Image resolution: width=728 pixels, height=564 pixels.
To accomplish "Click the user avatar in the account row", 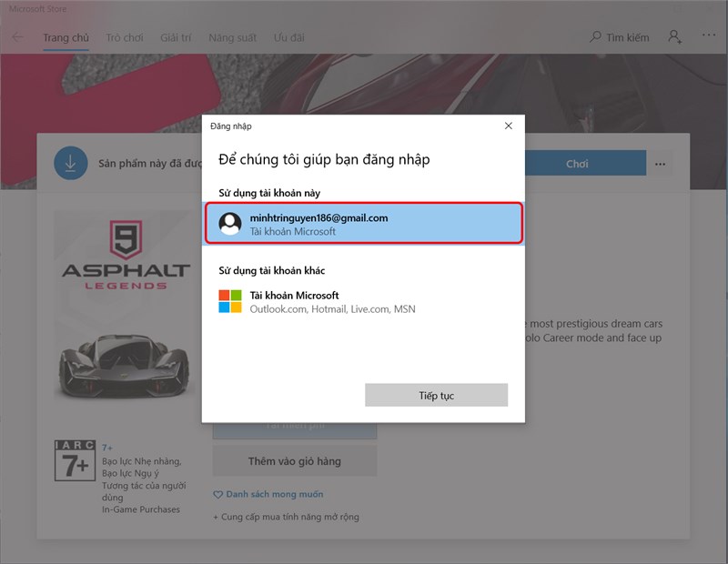I will point(230,223).
